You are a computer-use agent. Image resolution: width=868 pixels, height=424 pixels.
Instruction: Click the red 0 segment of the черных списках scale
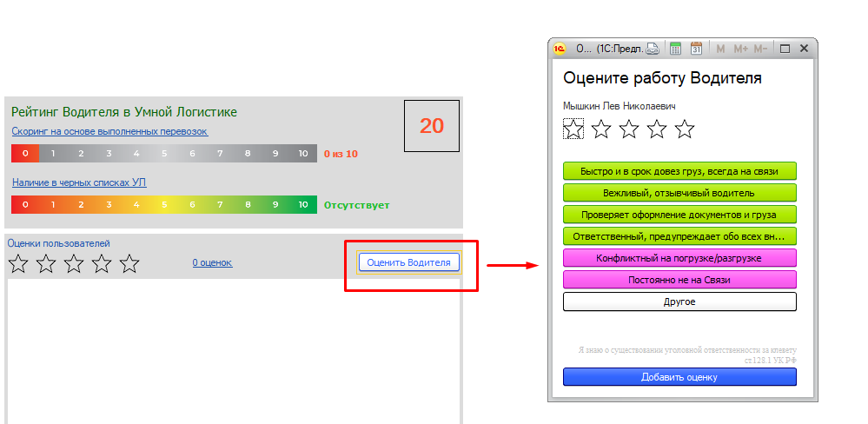[25, 204]
